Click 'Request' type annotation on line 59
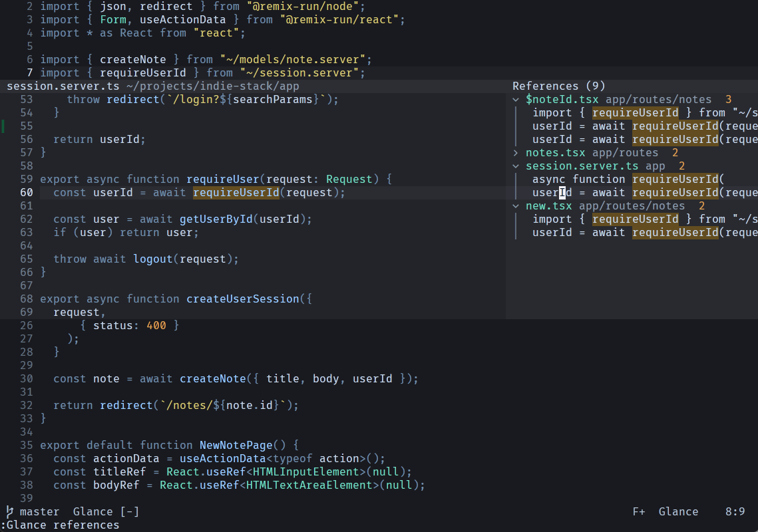Image resolution: width=758 pixels, height=532 pixels. 349,180
